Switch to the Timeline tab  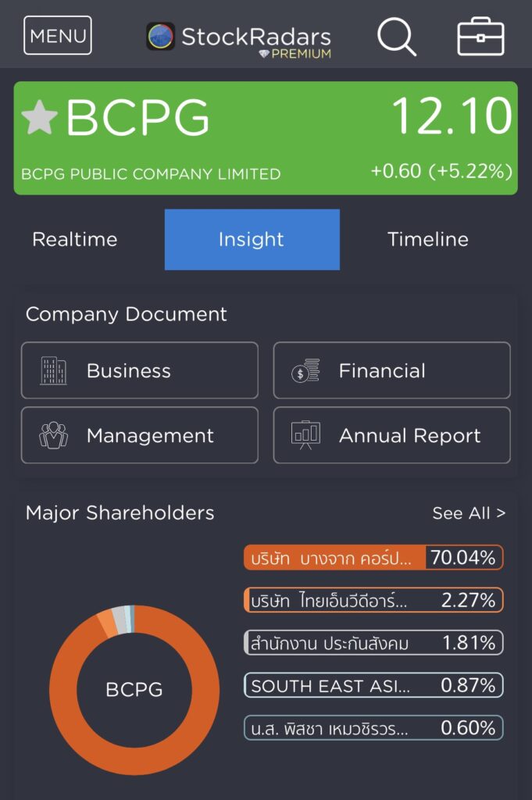pos(428,240)
